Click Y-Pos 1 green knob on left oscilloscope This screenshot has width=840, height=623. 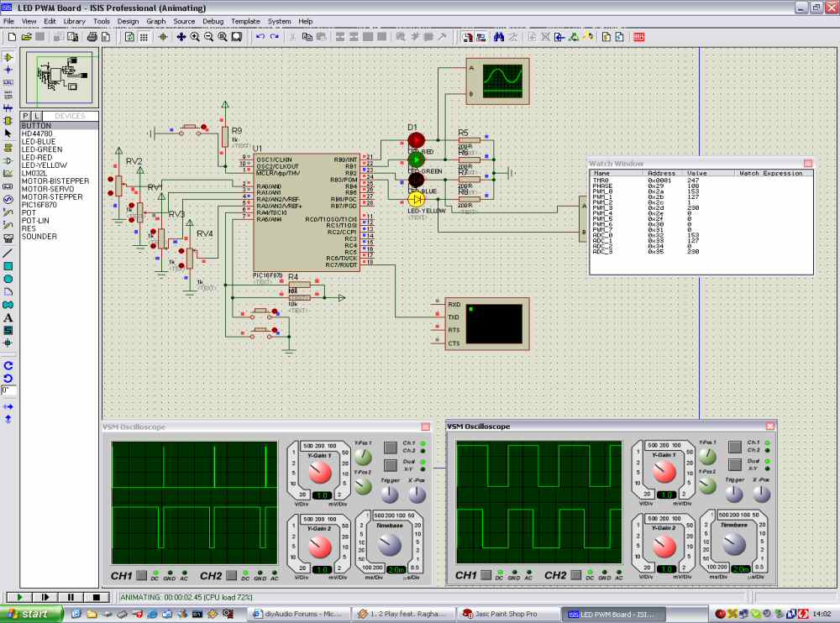363,457
